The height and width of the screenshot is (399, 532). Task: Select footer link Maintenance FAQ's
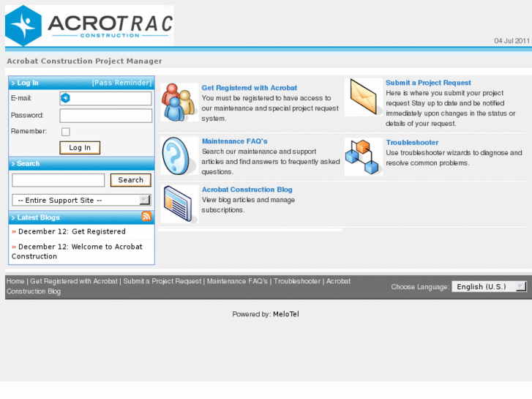click(x=237, y=281)
